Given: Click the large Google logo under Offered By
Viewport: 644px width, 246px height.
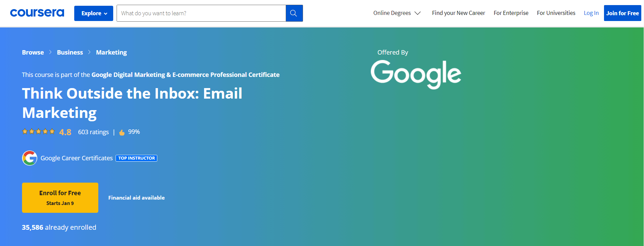Looking at the screenshot, I should click(416, 75).
